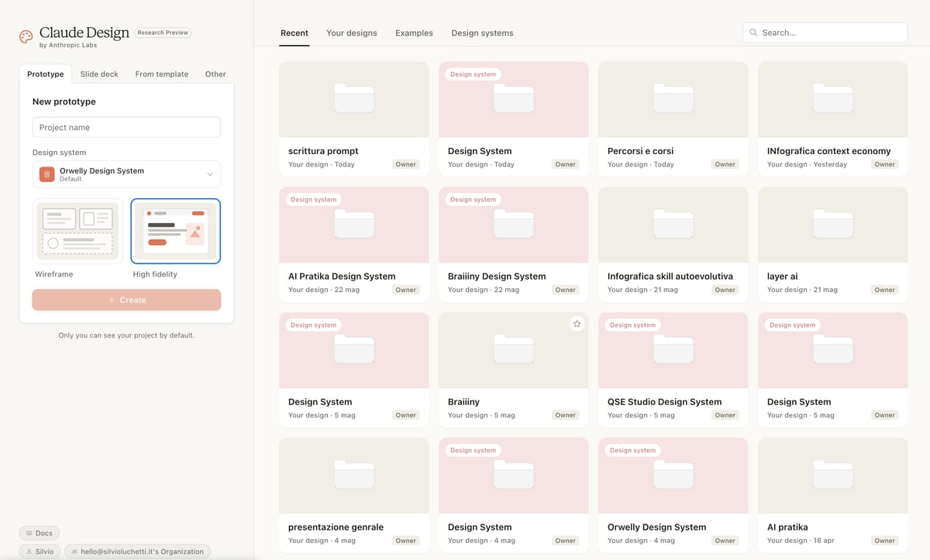
Task: Select the Wireframe fidelity option
Action: click(77, 231)
